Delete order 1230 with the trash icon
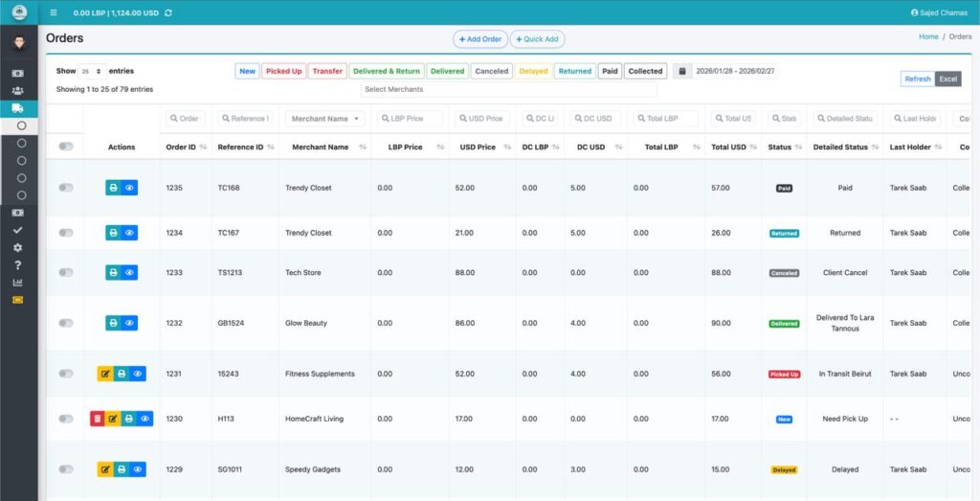 pos(97,419)
